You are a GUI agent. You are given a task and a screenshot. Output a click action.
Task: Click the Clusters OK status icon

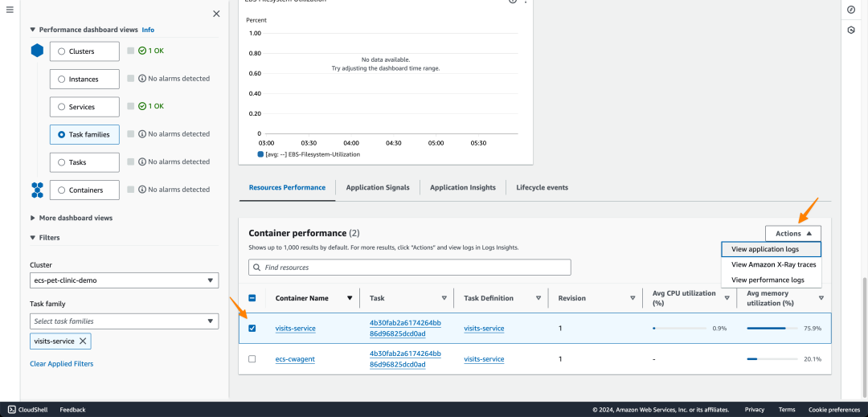point(142,51)
